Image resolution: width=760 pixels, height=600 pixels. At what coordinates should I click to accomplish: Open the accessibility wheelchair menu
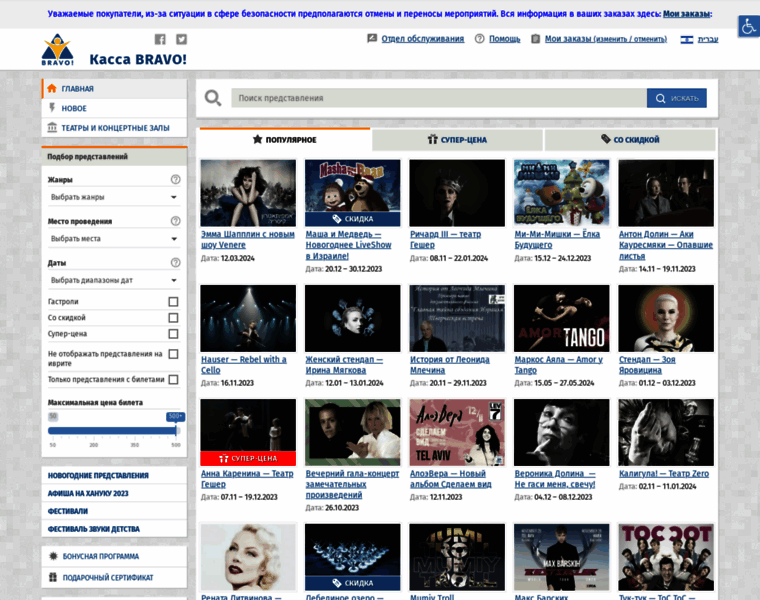[x=749, y=26]
